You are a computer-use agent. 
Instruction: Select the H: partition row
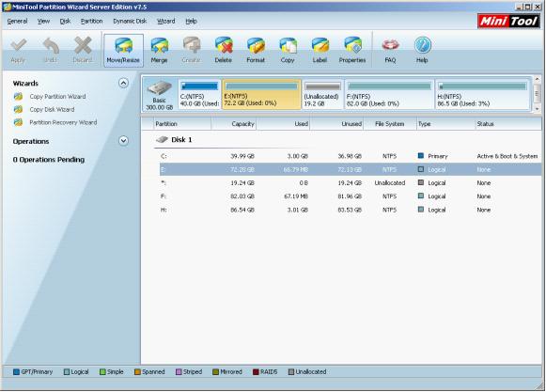[351, 210]
